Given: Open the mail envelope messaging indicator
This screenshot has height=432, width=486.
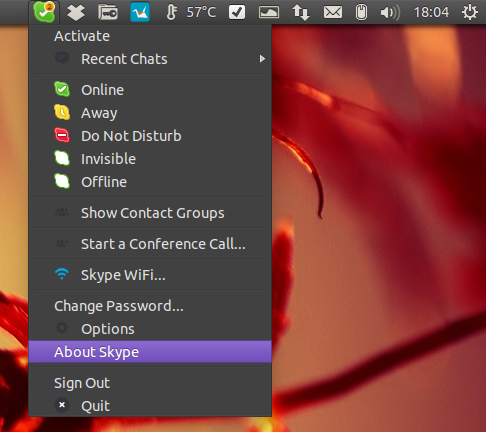Looking at the screenshot, I should click(x=333, y=13).
